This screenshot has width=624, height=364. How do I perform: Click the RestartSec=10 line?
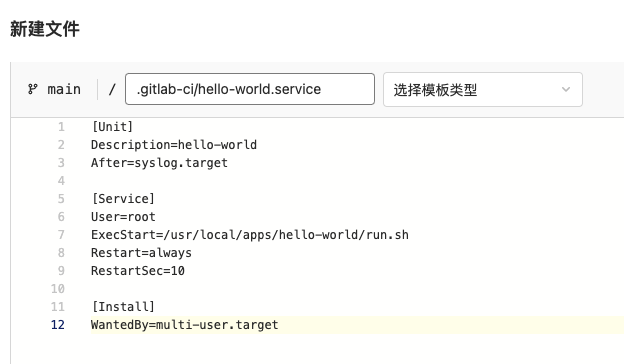point(138,271)
